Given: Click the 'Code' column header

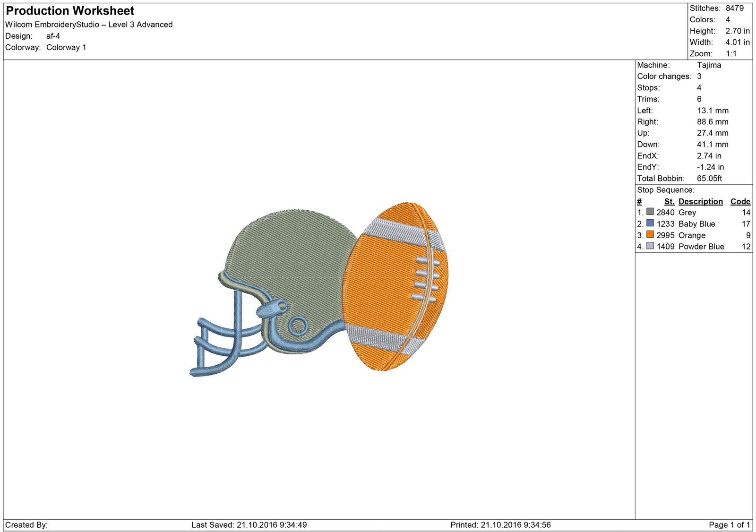Looking at the screenshot, I should pos(740,201).
